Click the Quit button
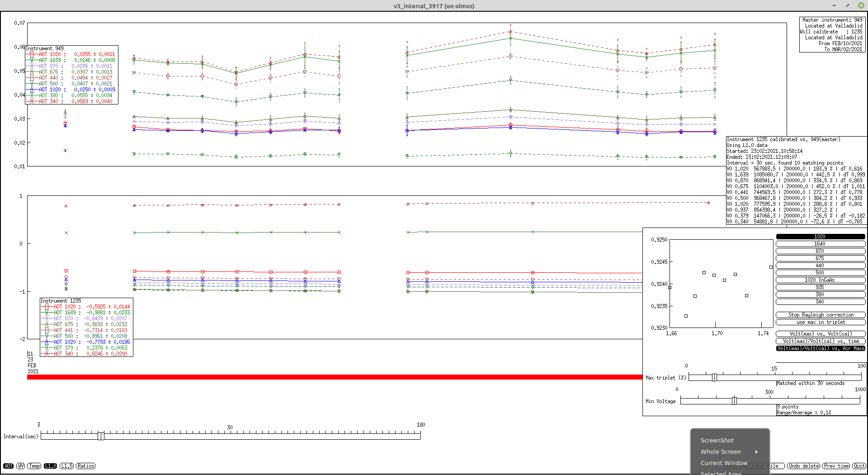This screenshot has width=868, height=475. [x=859, y=466]
